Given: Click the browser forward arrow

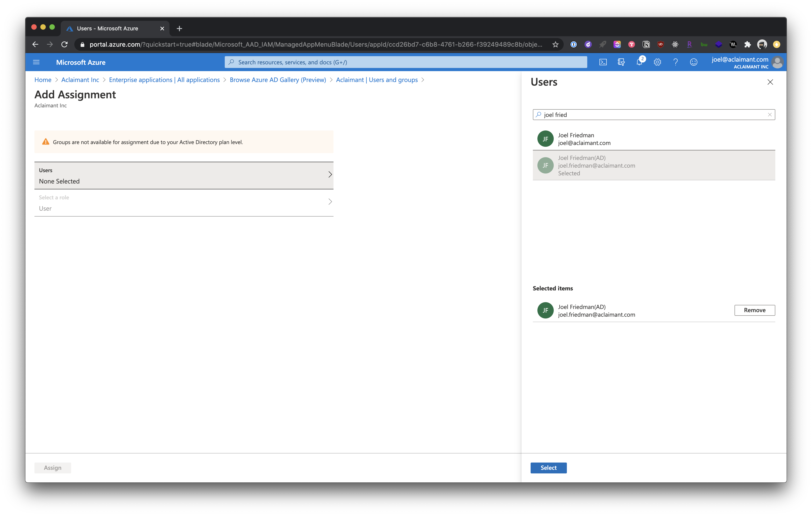Looking at the screenshot, I should click(50, 44).
